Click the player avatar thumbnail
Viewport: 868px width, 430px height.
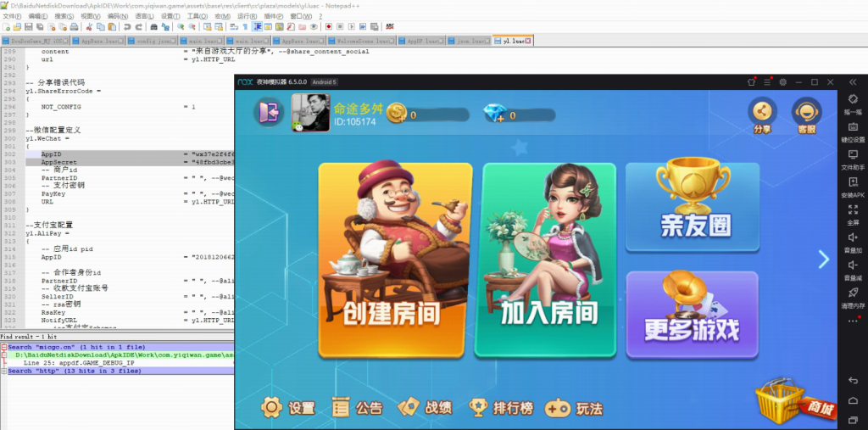(309, 112)
